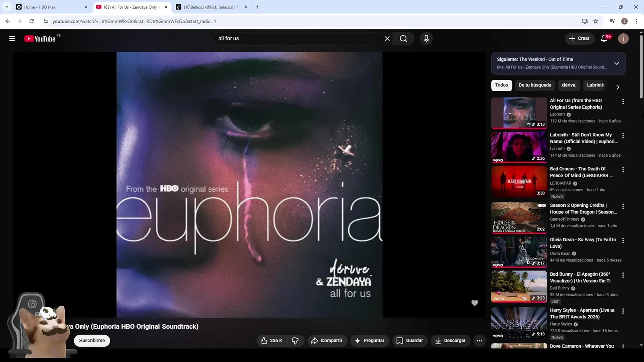Open site information icon in address bar
Viewport: 644px width, 362px height.
(46, 21)
